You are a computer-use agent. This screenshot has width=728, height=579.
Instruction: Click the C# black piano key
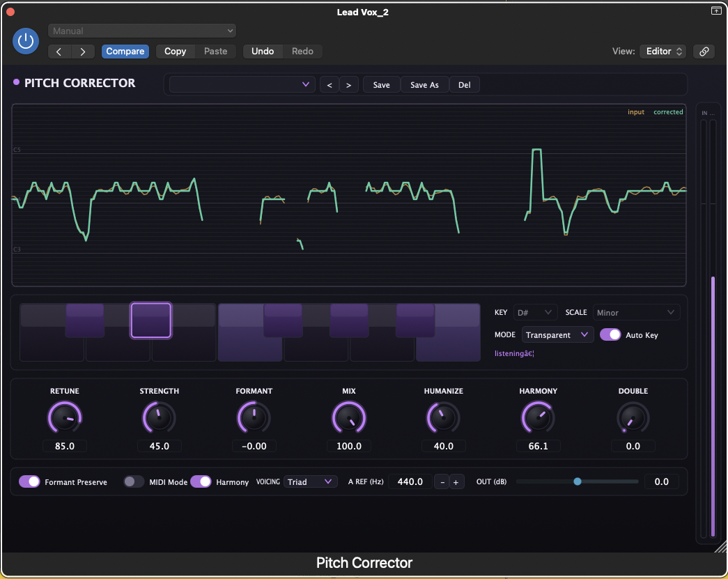[x=84, y=321]
